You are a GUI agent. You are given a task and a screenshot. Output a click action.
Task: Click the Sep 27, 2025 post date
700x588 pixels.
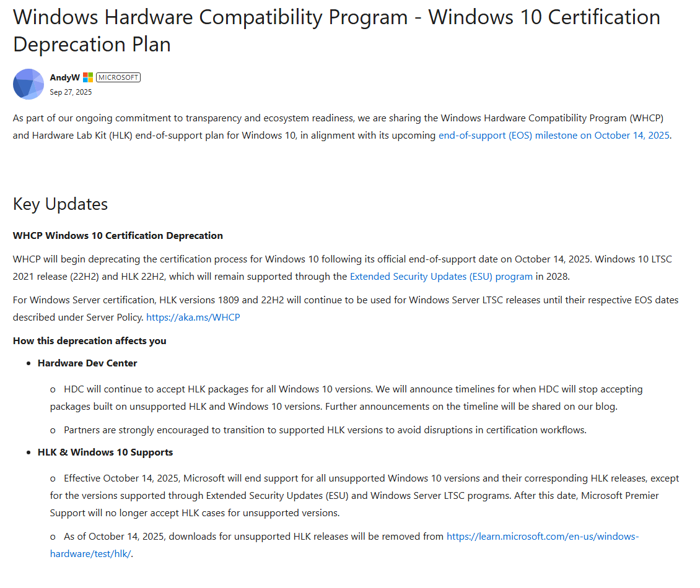click(x=71, y=92)
